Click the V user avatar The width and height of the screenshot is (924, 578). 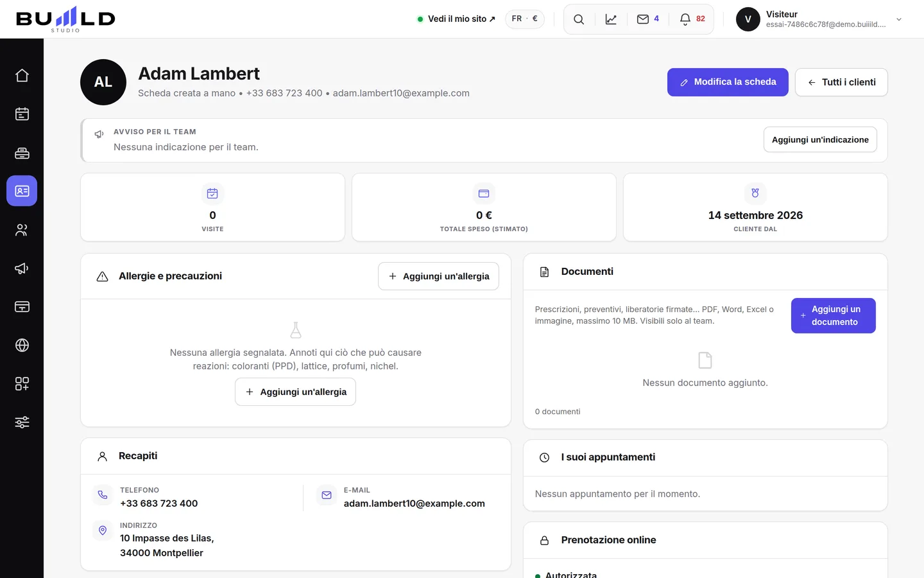coord(748,19)
